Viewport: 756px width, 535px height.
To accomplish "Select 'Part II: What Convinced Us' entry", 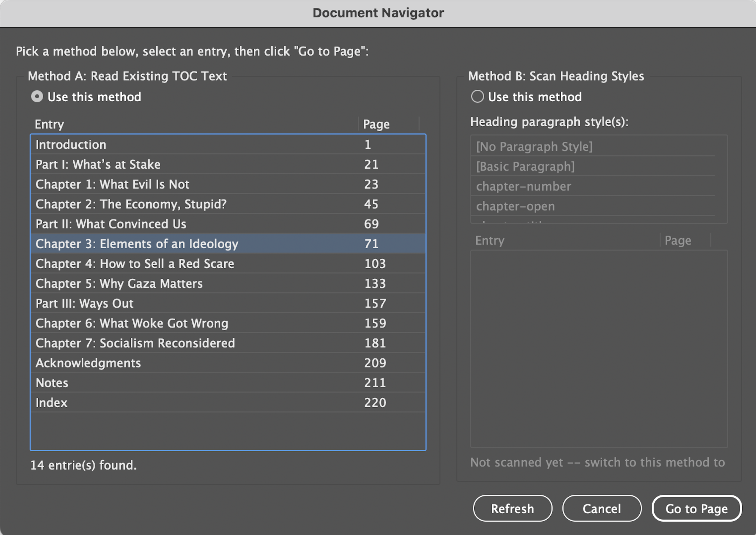I will click(228, 224).
